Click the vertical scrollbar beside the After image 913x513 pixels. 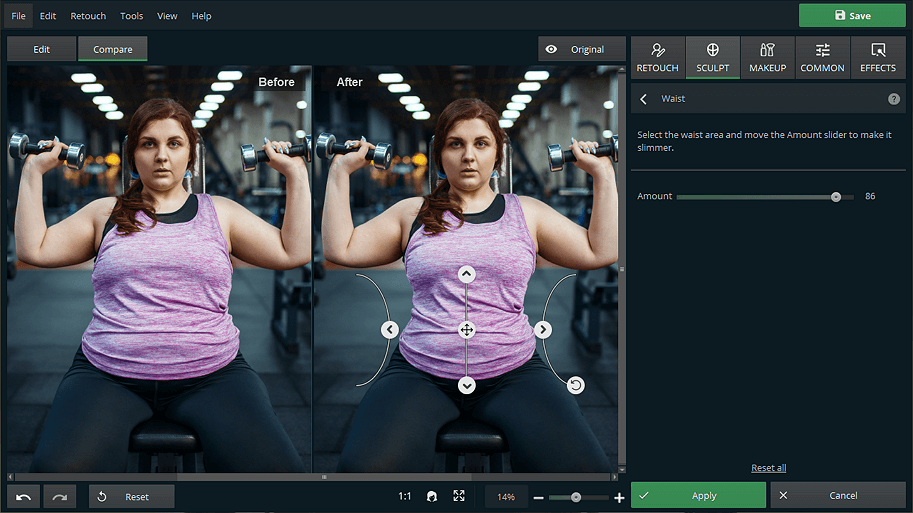pyautogui.click(x=622, y=270)
